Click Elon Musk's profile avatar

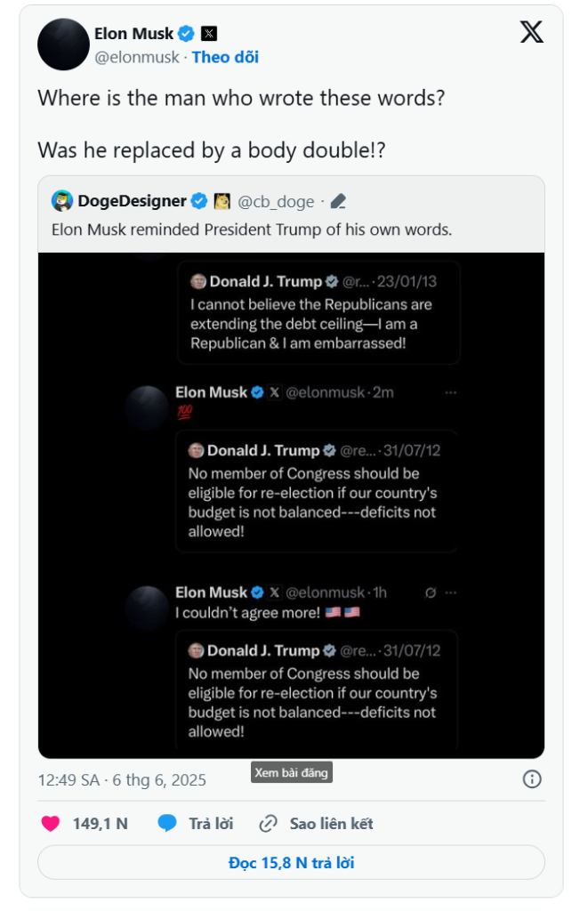click(x=63, y=44)
